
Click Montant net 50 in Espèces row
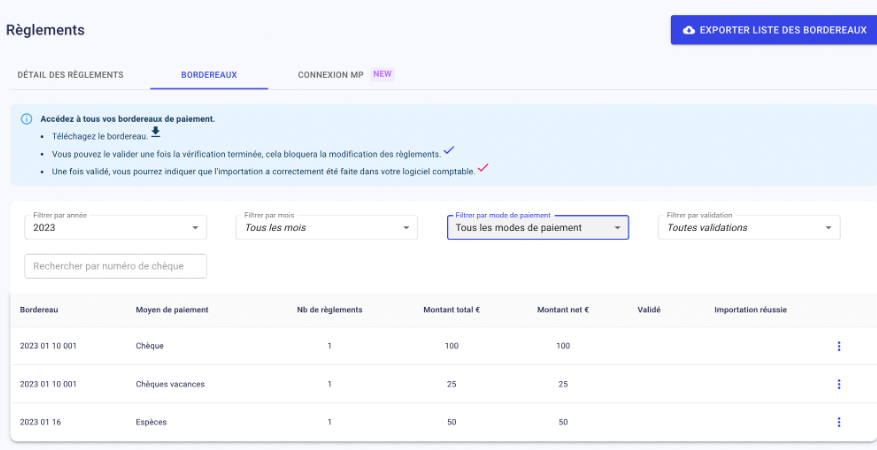coord(563,422)
